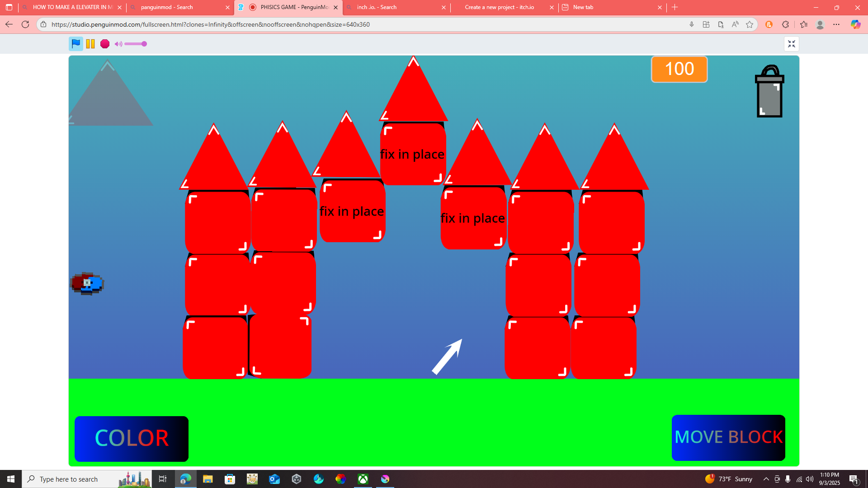868x488 pixels.
Task: Open Xbox app from taskbar
Action: pos(363,479)
